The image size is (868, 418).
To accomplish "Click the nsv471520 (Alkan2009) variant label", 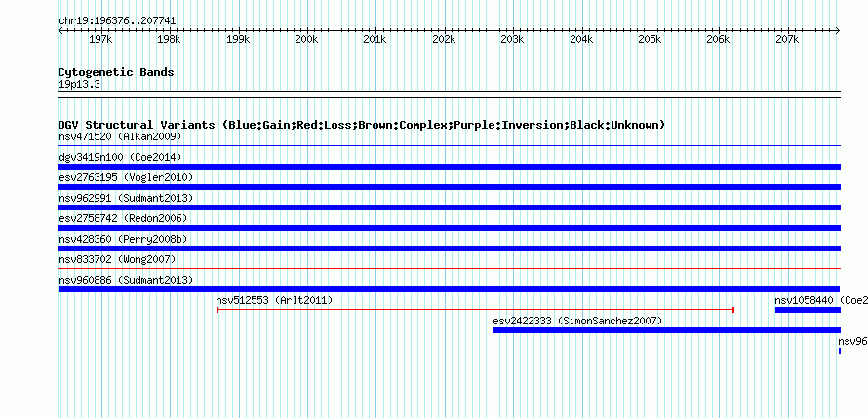I will point(120,136).
